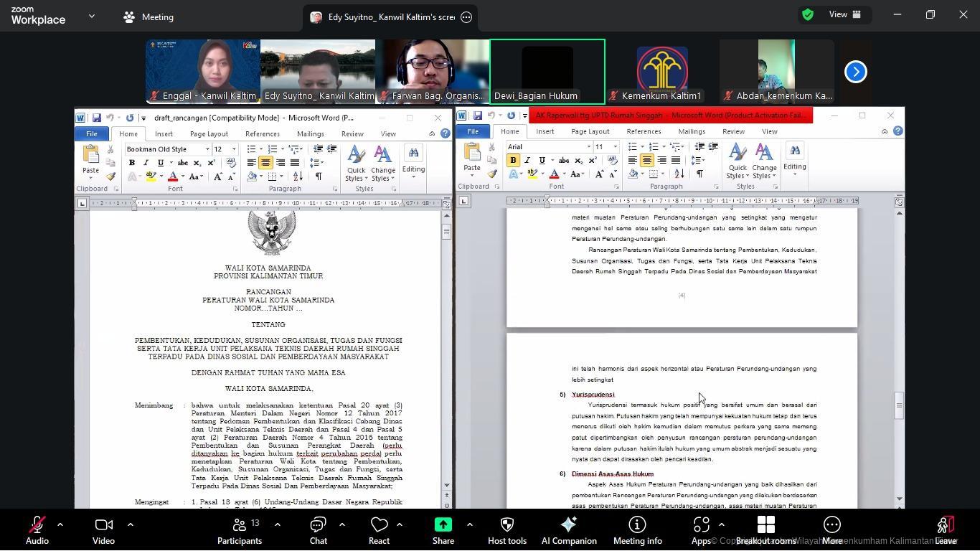The height and width of the screenshot is (551, 980).
Task: Open More options in Zoom toolbar
Action: (x=831, y=530)
